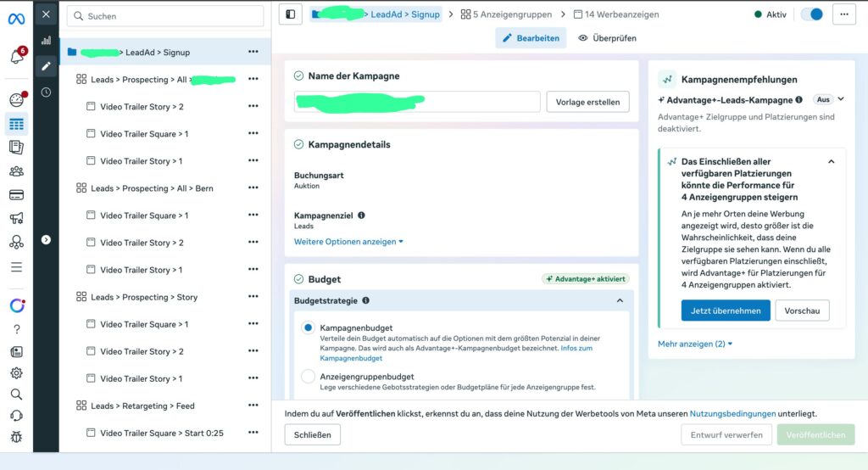Click info icon next to Kampagnenziel
This screenshot has width=868, height=470.
(361, 215)
